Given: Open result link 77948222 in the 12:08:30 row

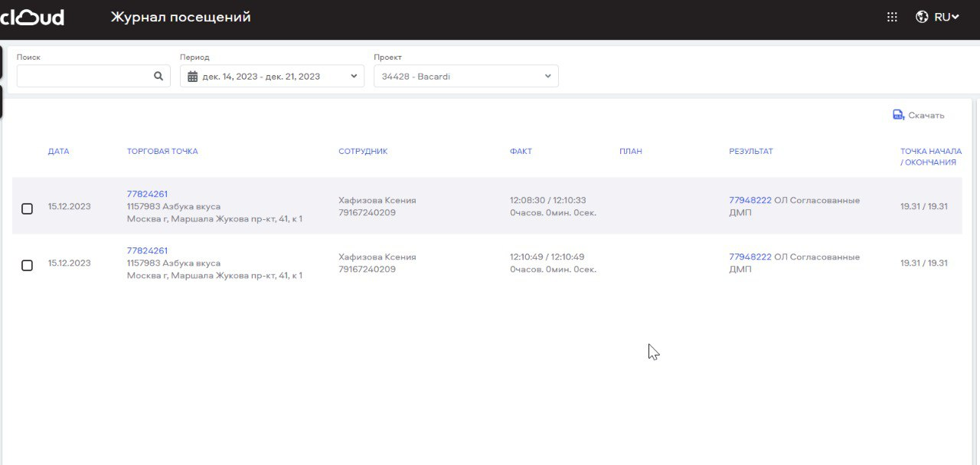Looking at the screenshot, I should coord(750,200).
